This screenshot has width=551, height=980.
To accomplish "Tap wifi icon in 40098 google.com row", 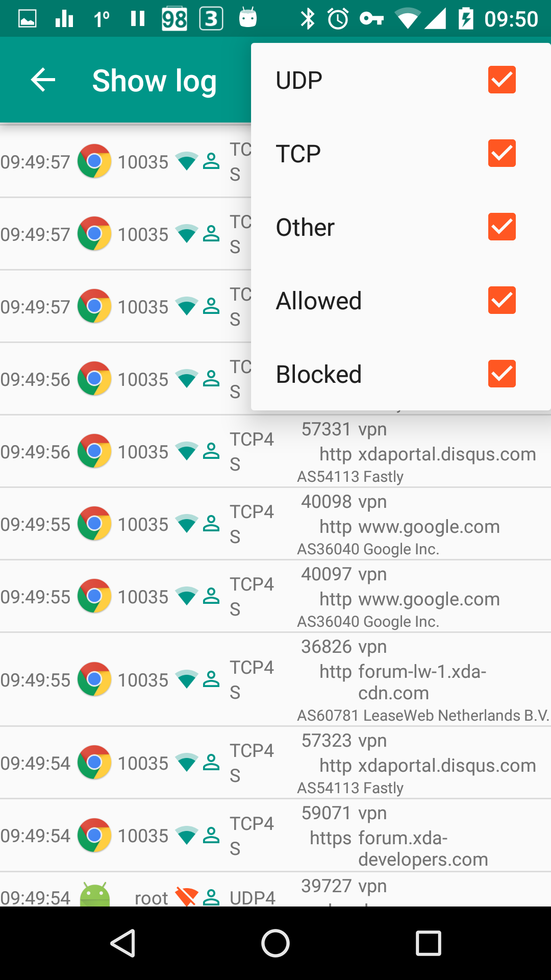I will (x=187, y=524).
